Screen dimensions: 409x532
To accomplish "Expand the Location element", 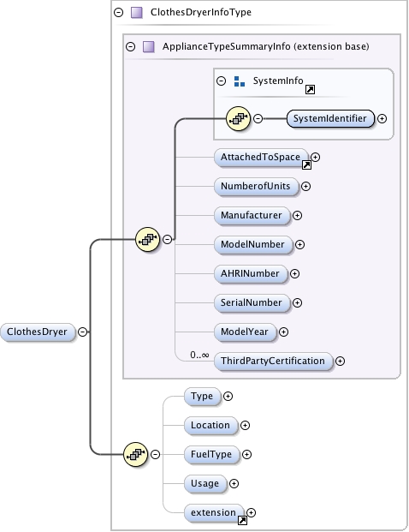I will click(245, 425).
